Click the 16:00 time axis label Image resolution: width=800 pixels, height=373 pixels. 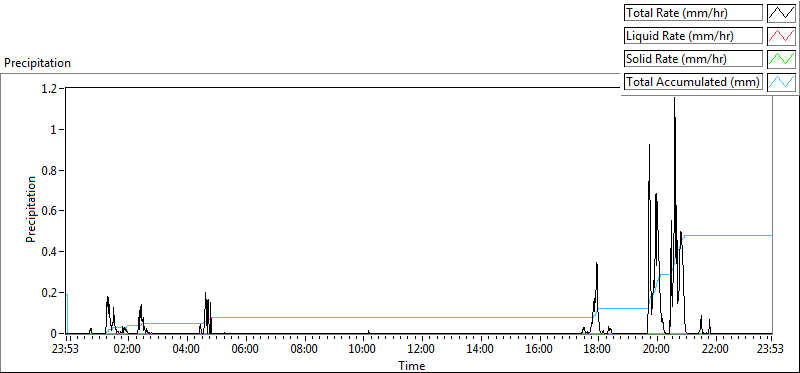tap(539, 350)
